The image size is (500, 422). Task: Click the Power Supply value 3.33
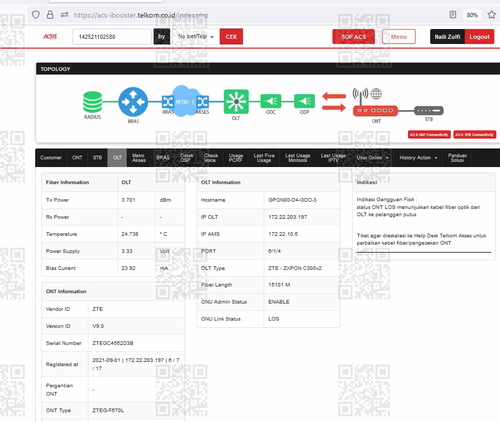coord(127,251)
